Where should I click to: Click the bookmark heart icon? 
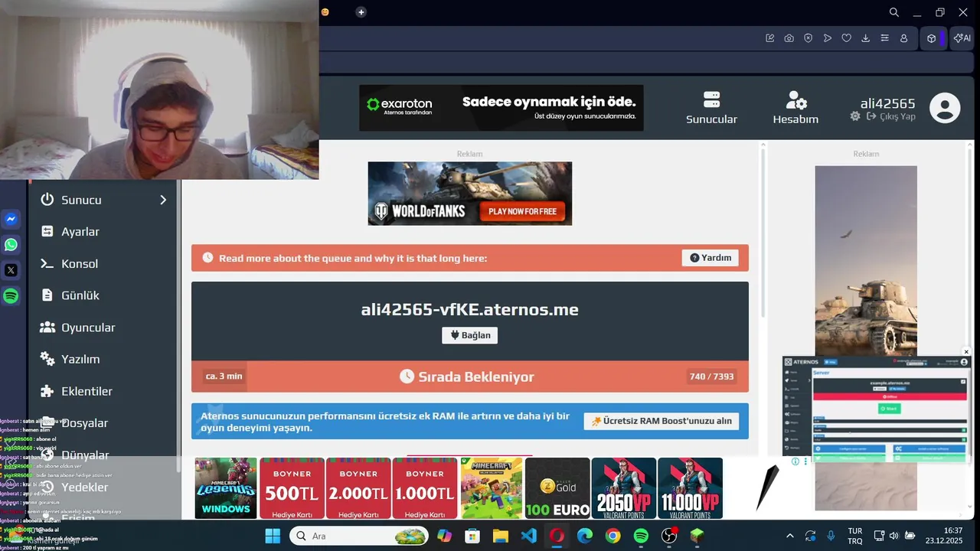pyautogui.click(x=847, y=38)
